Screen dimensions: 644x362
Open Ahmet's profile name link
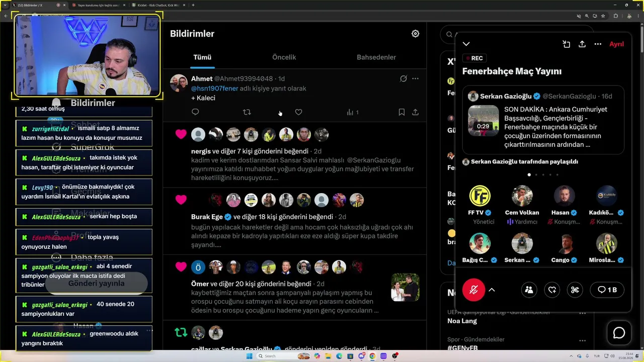click(202, 78)
